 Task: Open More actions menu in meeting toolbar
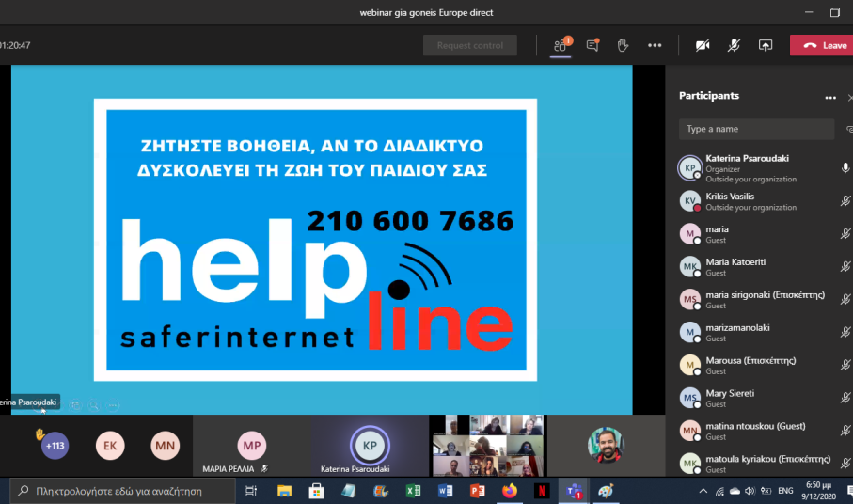[x=655, y=45]
